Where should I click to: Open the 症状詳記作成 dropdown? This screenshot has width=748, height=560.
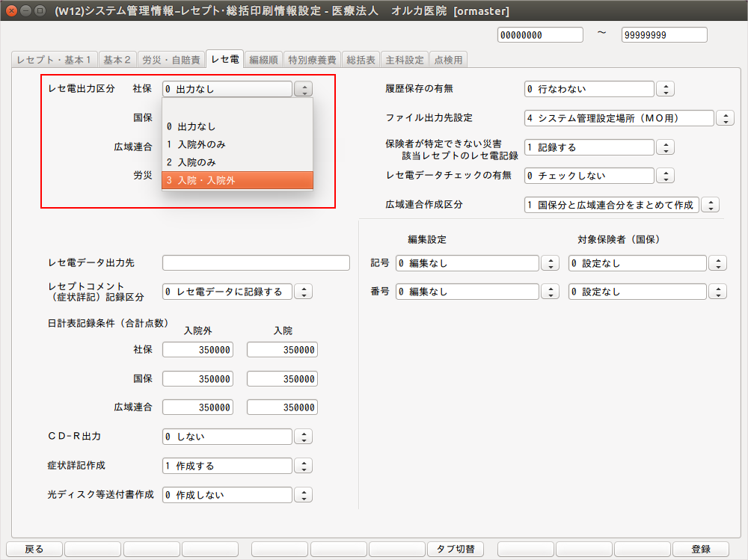pos(304,466)
